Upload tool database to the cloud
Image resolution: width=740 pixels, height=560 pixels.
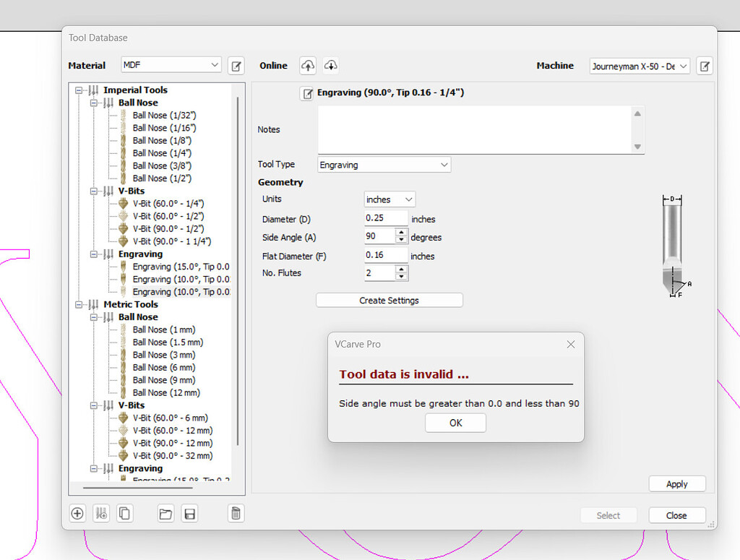pyautogui.click(x=307, y=65)
